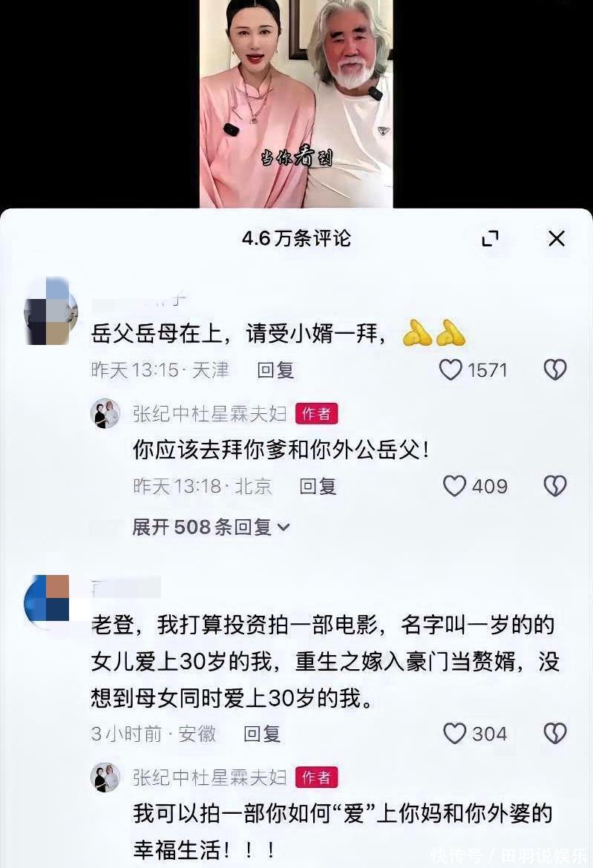Dislike the author's Beijing reply
The height and width of the screenshot is (868, 593).
(x=555, y=486)
